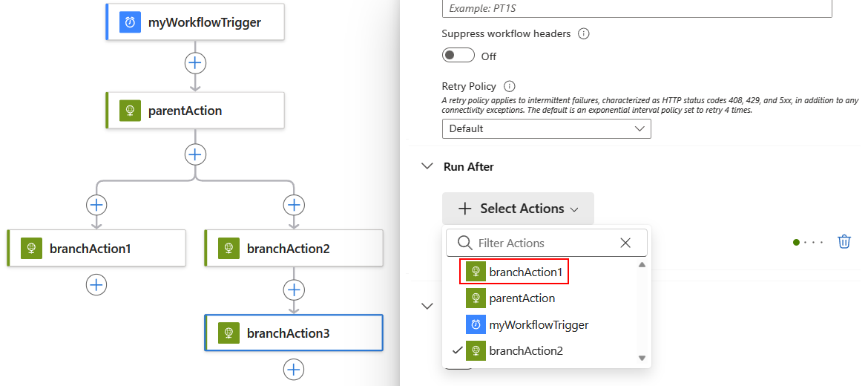Image resolution: width=868 pixels, height=386 pixels.
Task: Collapse the Run After section
Action: (427, 166)
